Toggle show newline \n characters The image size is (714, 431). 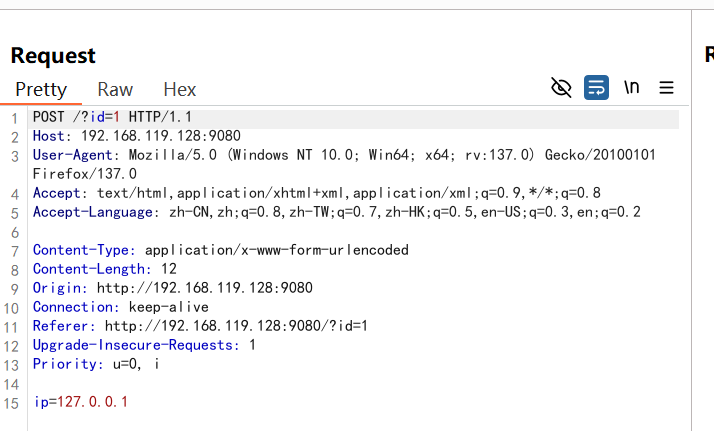pyautogui.click(x=632, y=87)
